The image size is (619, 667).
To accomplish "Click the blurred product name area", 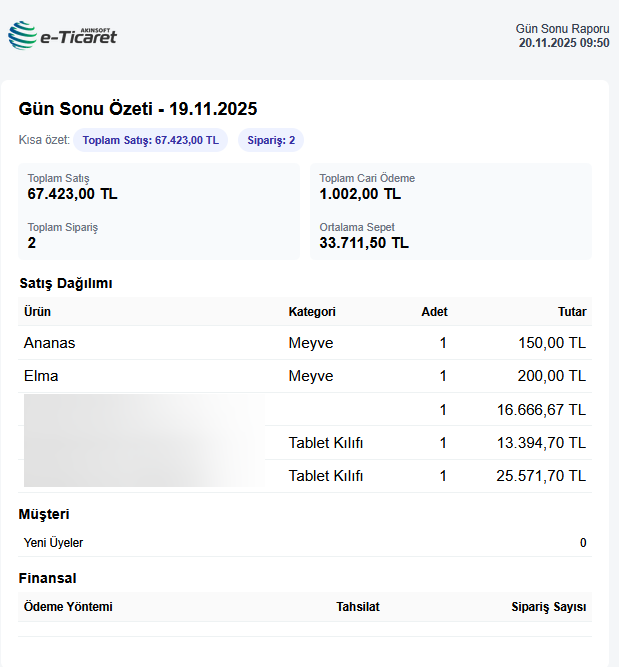I will pyautogui.click(x=143, y=441).
